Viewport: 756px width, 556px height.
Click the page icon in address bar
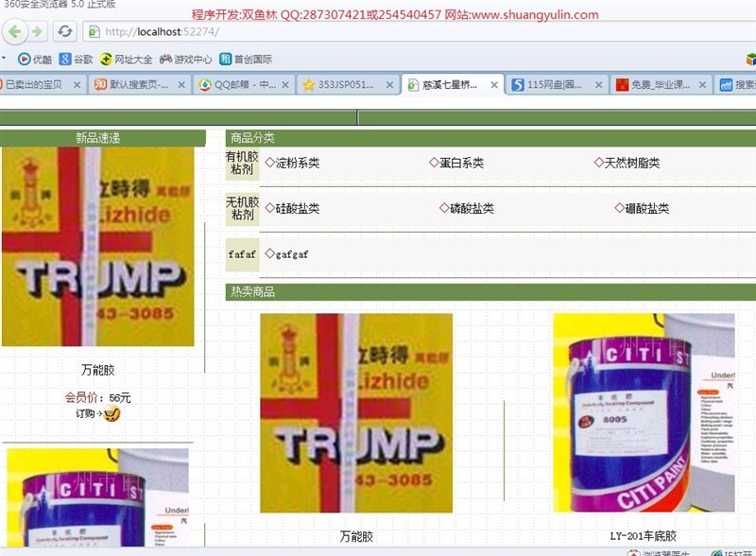pyautogui.click(x=94, y=32)
